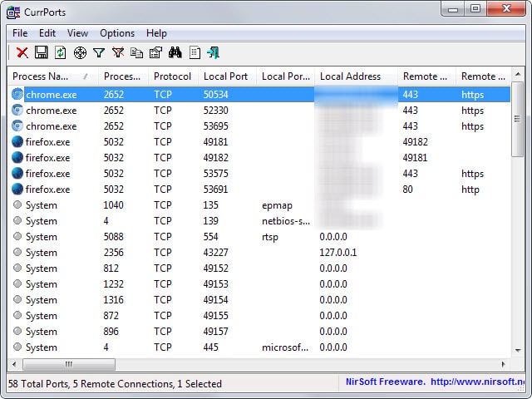532x399 pixels.
Task: Sort by the Protocol column header
Action: [172, 76]
